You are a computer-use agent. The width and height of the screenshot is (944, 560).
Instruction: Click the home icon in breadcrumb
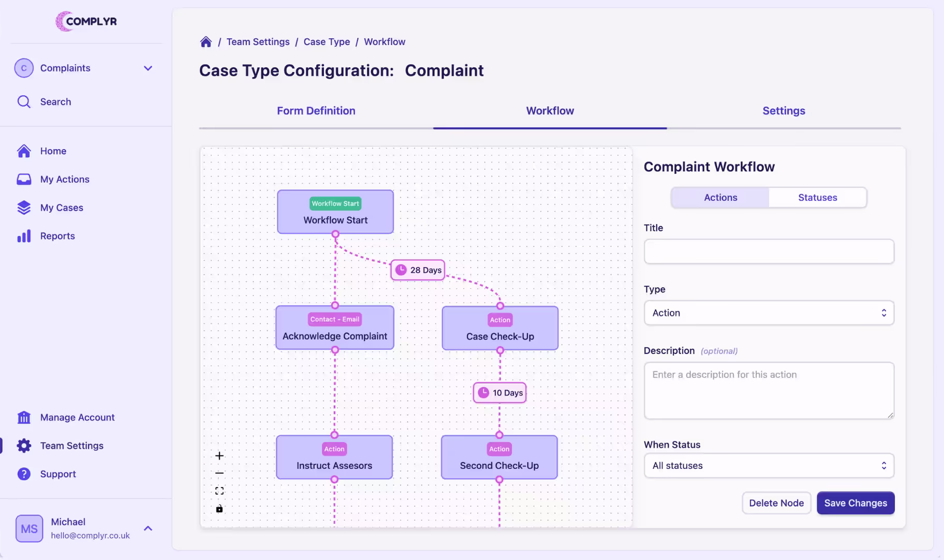click(x=206, y=42)
